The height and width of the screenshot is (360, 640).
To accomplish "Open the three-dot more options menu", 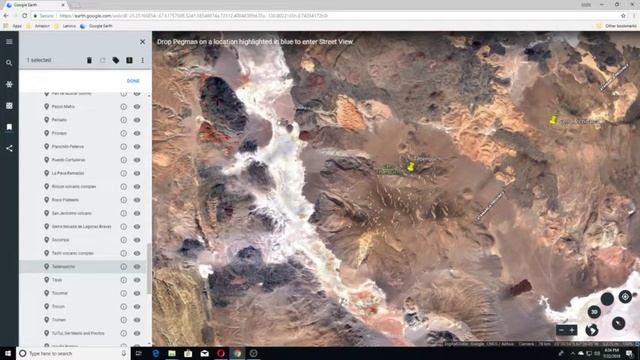I will pos(142,60).
